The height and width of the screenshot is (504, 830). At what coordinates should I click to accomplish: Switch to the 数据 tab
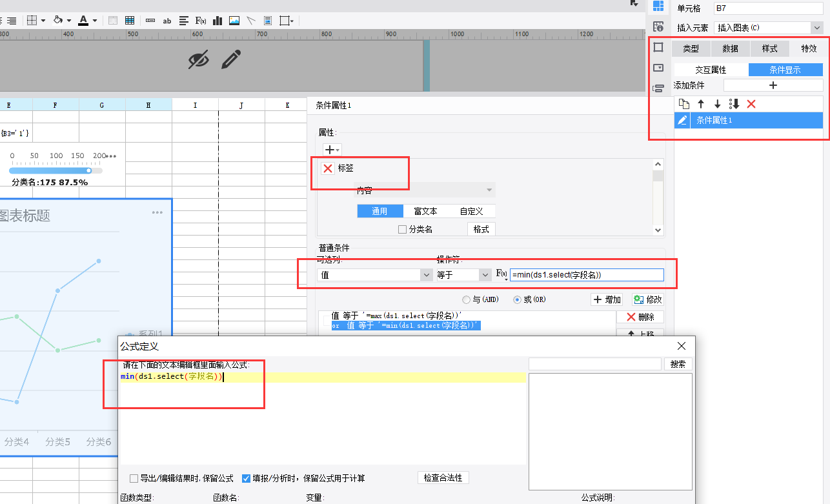730,48
